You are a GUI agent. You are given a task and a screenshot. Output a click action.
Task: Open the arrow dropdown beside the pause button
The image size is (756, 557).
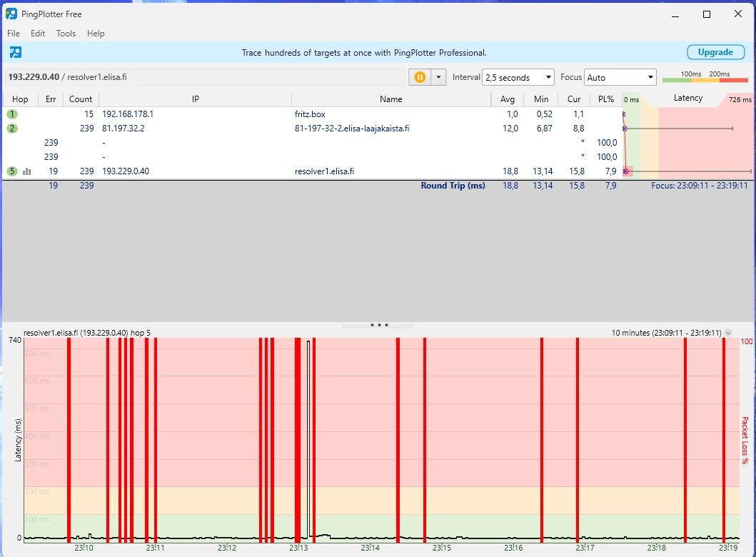pyautogui.click(x=438, y=77)
